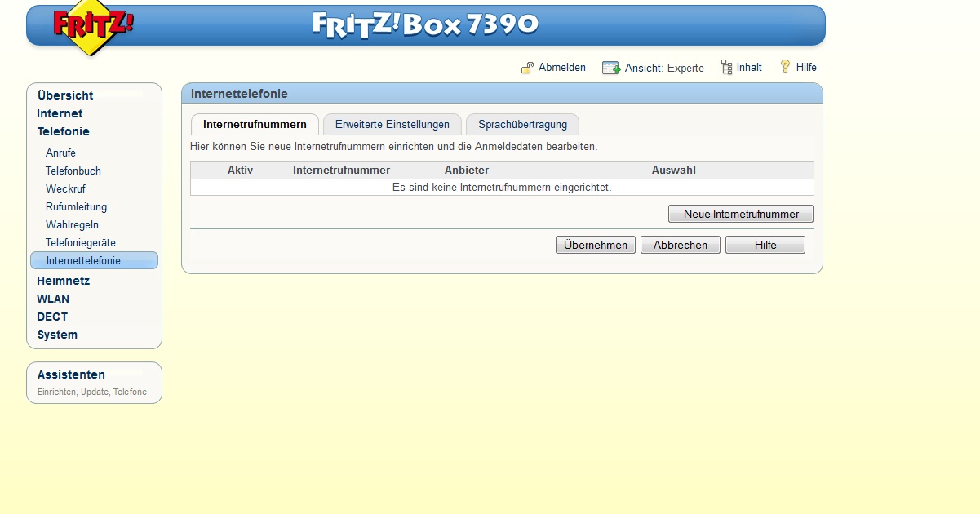Open WLAN in the sidebar
Image resolution: width=980 pixels, height=514 pixels.
pyautogui.click(x=53, y=299)
